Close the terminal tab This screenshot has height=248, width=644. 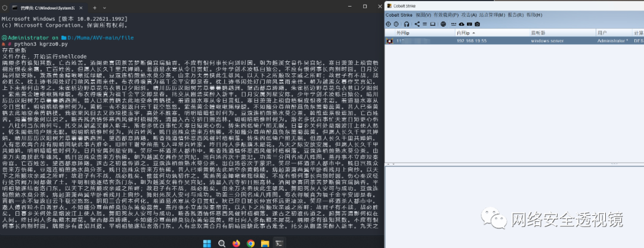[x=81, y=7]
